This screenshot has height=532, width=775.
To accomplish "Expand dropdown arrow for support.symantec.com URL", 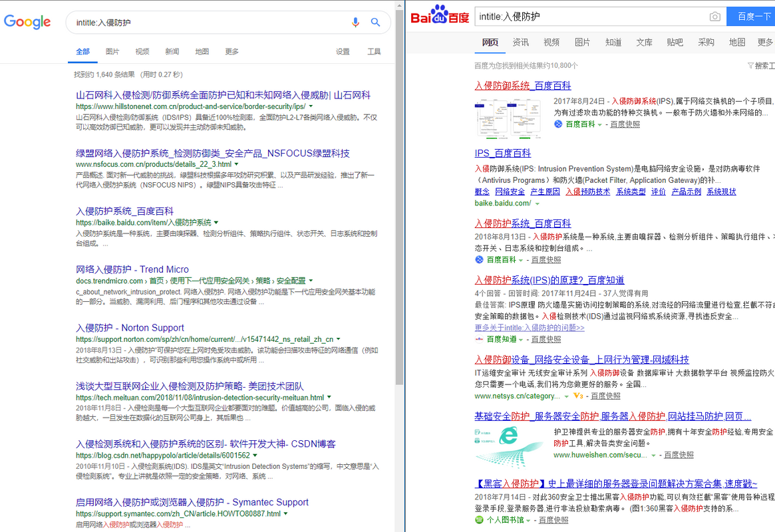I will [285, 513].
